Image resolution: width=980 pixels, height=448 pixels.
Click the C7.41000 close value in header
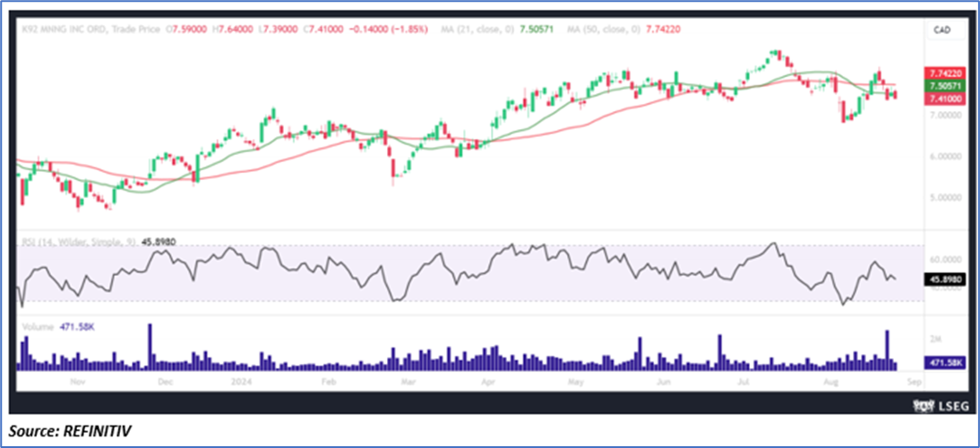coord(322,30)
